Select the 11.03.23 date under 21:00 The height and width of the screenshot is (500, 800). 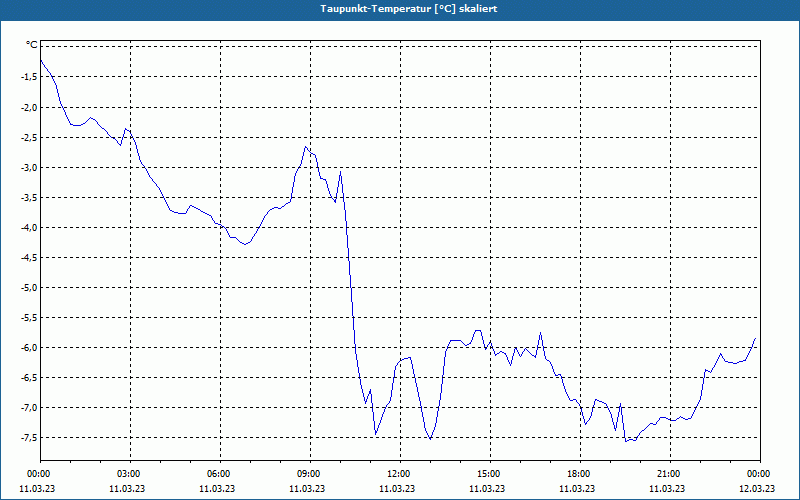[x=667, y=488]
